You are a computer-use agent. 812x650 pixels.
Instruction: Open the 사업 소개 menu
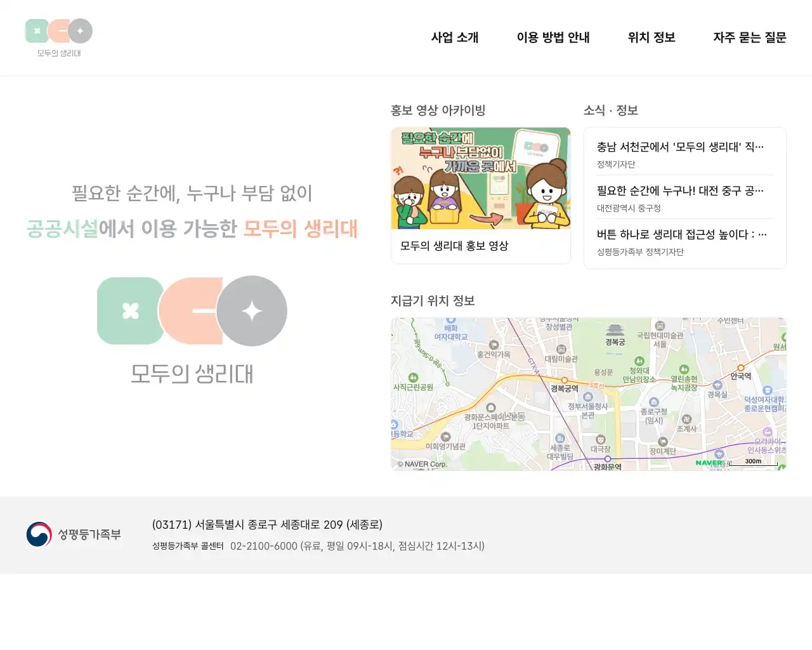pyautogui.click(x=455, y=37)
